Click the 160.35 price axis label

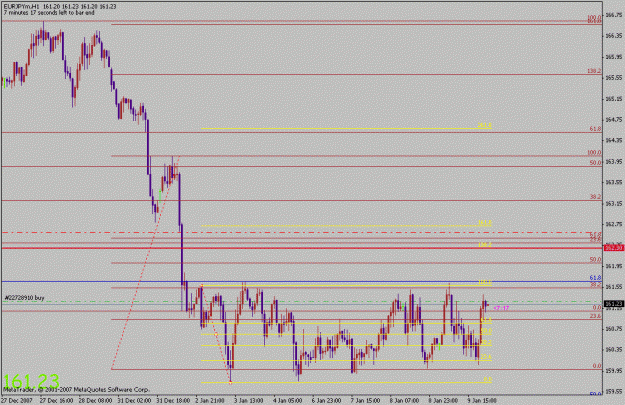(x=614, y=349)
